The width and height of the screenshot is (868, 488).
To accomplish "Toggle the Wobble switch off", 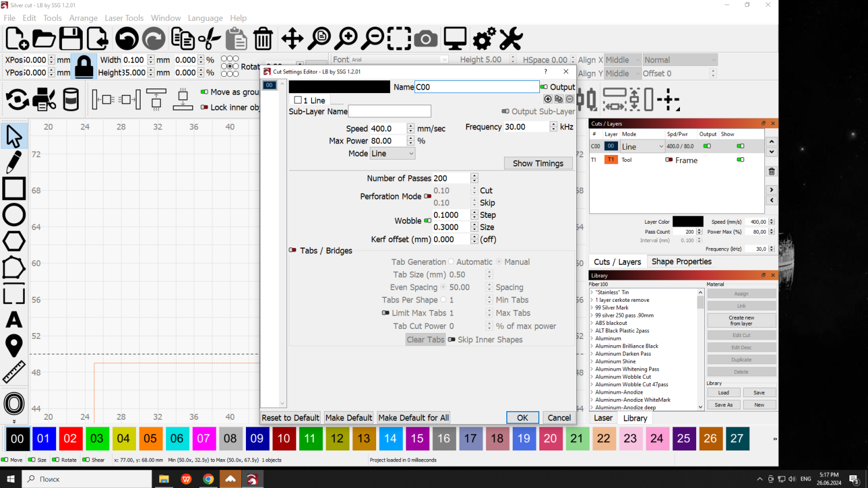I will [428, 221].
